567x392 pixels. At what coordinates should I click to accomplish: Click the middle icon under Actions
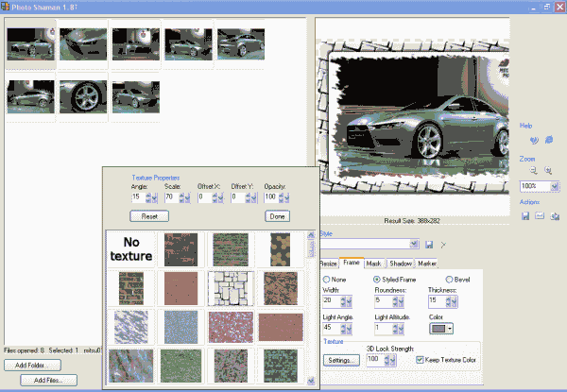click(540, 216)
